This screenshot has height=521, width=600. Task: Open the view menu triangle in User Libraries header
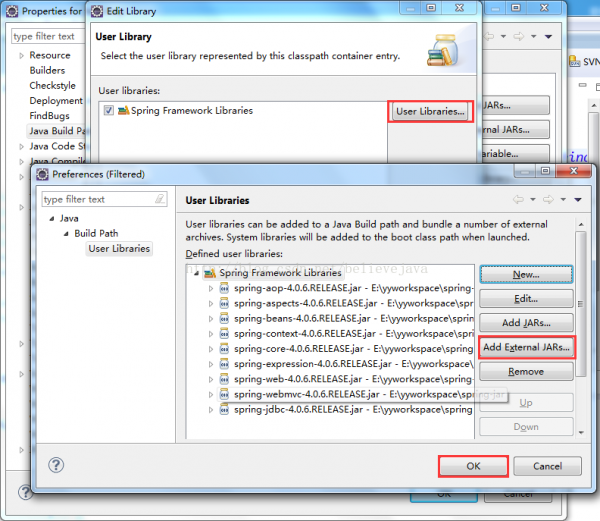click(578, 200)
